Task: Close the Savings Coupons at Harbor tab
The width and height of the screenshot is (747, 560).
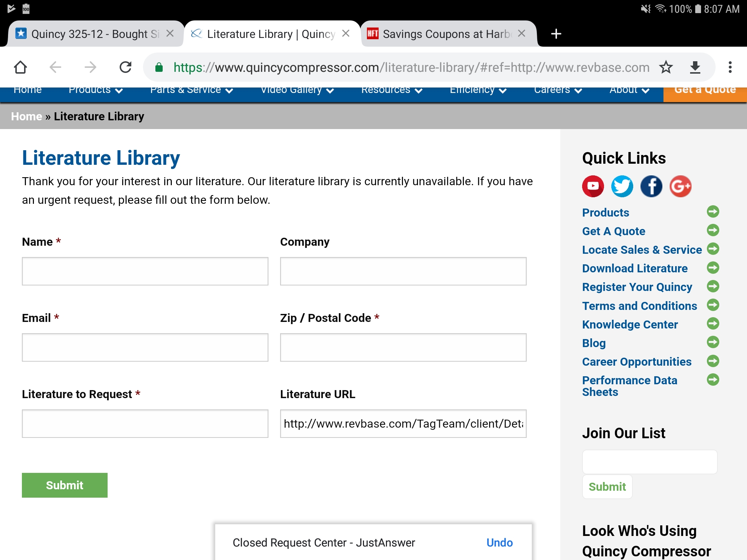Action: pyautogui.click(x=522, y=34)
